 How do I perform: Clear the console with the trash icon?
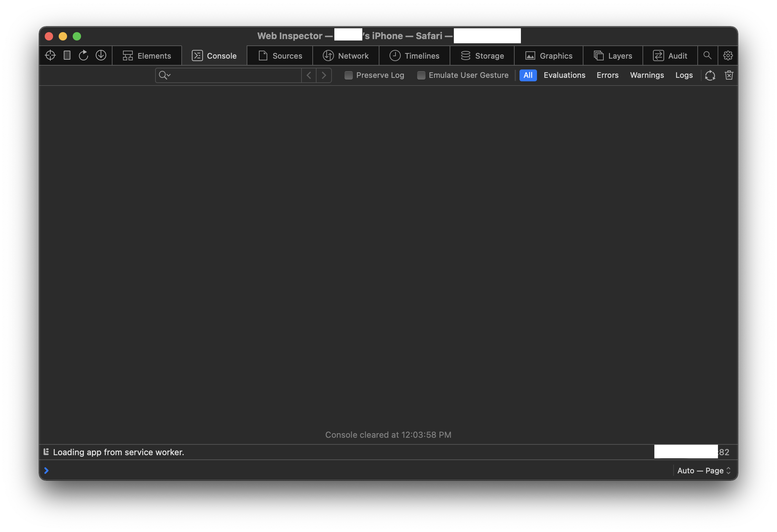729,75
